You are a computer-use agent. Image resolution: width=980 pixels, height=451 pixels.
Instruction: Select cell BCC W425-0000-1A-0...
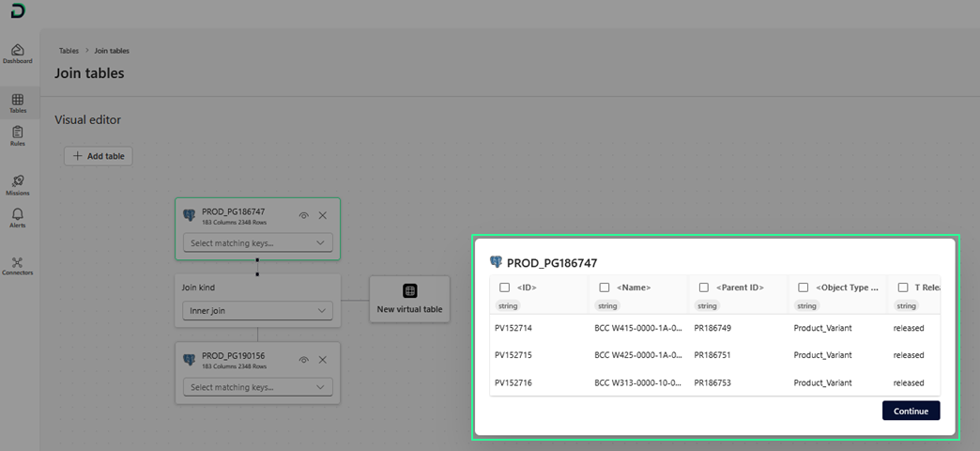coord(638,354)
